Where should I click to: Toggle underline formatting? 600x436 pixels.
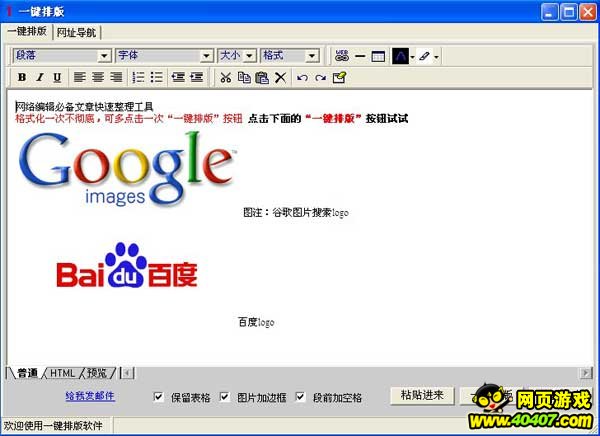57,77
